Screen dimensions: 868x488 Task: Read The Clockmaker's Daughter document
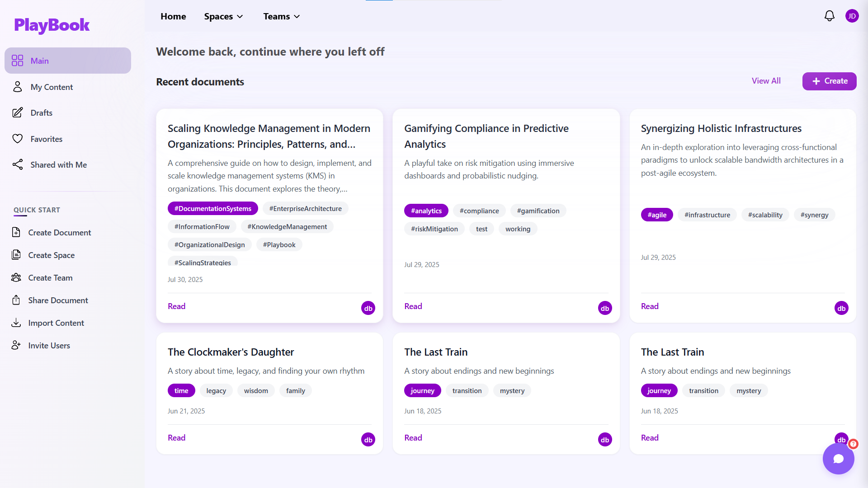(176, 437)
